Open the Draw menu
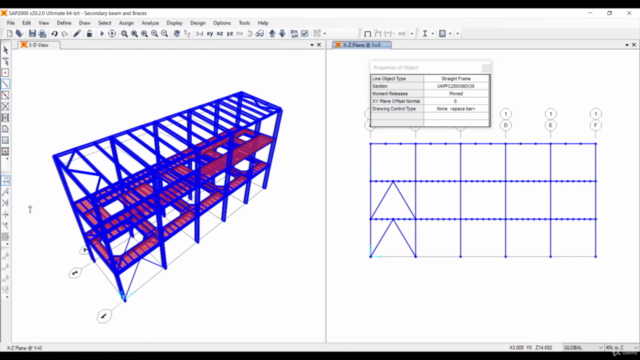This screenshot has width=640, height=360. [84, 23]
